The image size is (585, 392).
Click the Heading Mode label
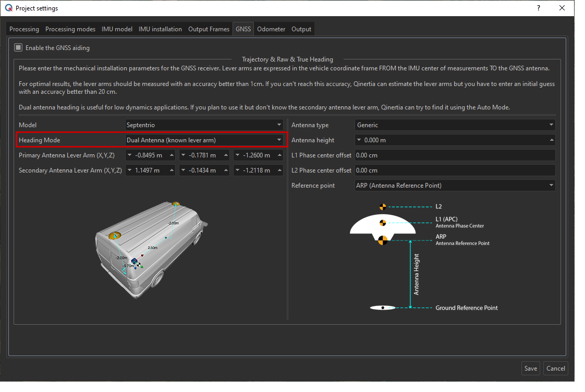coord(39,140)
